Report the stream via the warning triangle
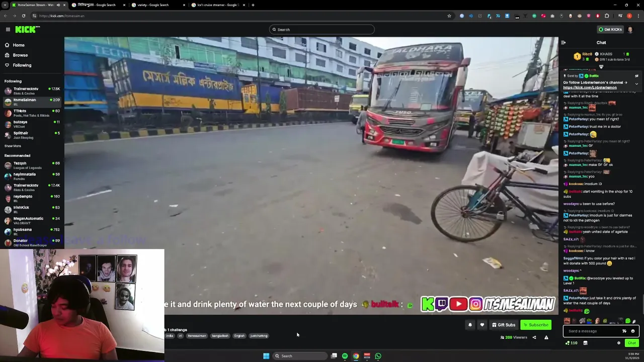The width and height of the screenshot is (644, 362). (x=546, y=337)
